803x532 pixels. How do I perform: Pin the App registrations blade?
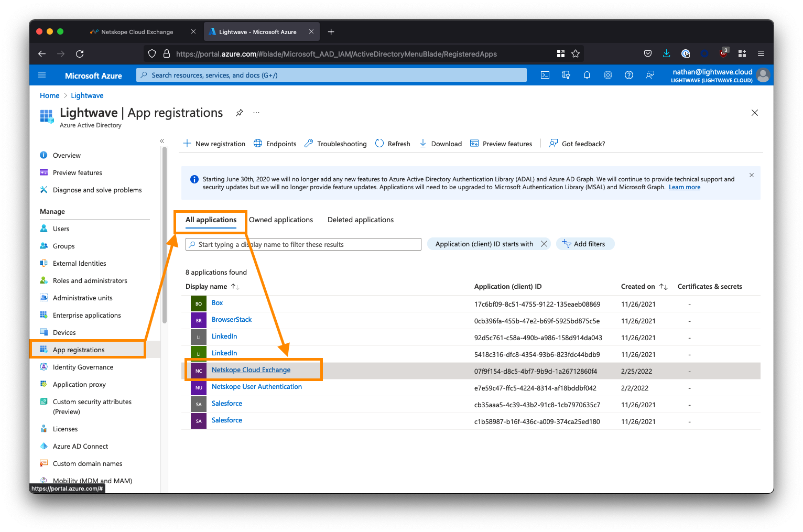(x=240, y=113)
